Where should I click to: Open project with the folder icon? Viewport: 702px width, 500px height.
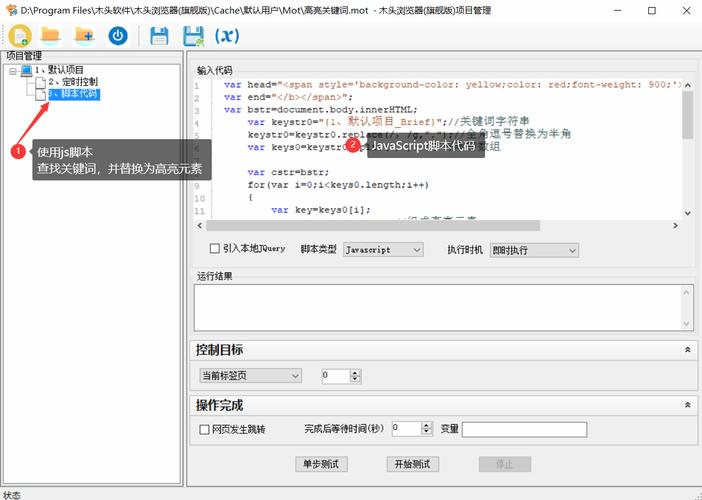coord(51,36)
